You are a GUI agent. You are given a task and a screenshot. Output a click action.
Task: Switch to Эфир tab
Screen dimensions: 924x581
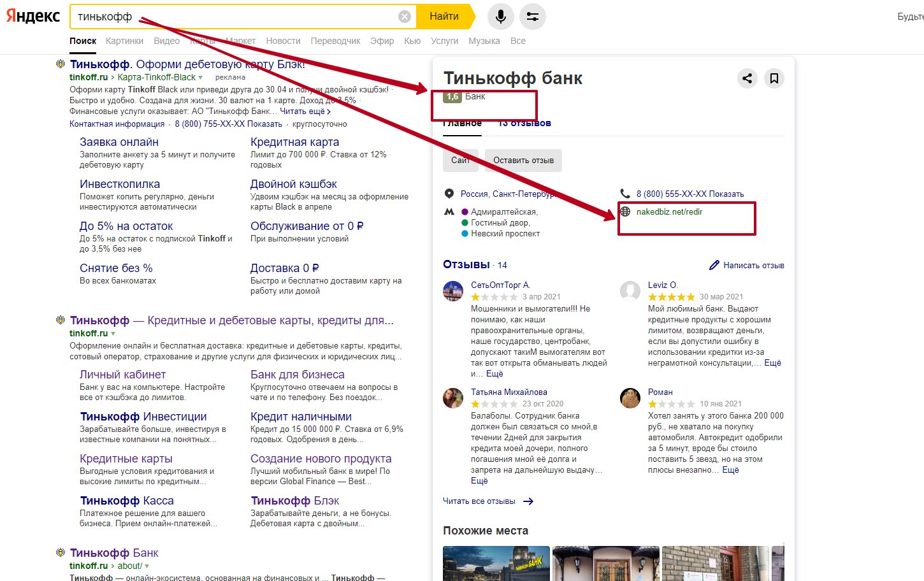click(382, 41)
